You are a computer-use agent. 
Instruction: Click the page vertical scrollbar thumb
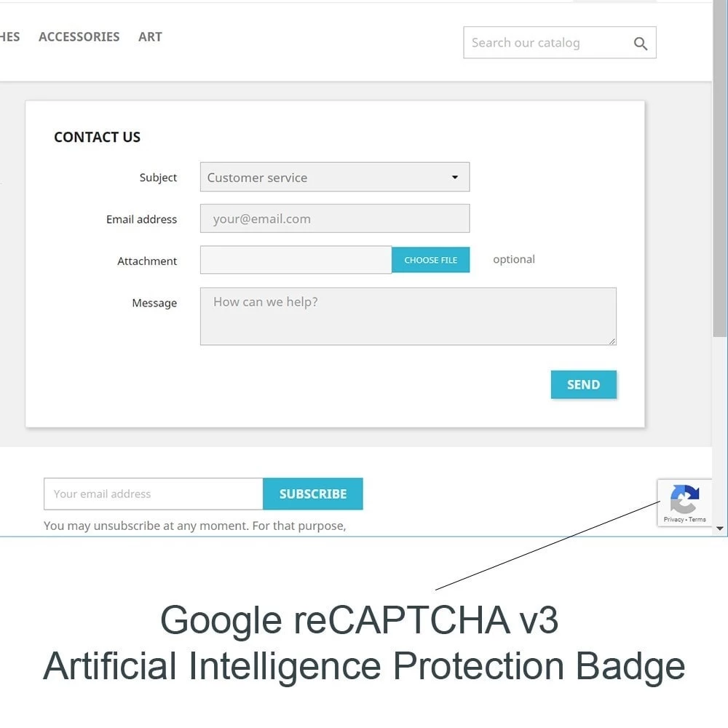coord(720,168)
